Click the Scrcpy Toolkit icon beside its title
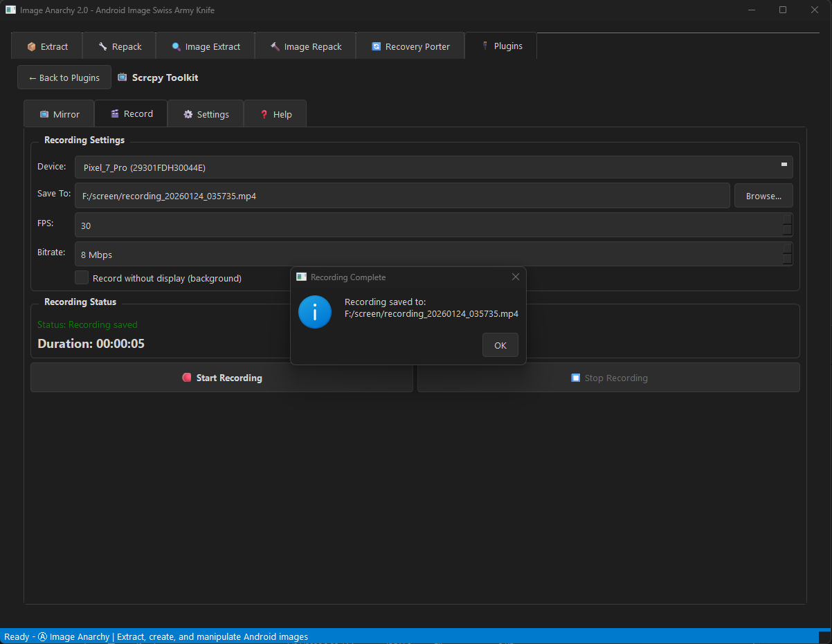 [x=123, y=77]
